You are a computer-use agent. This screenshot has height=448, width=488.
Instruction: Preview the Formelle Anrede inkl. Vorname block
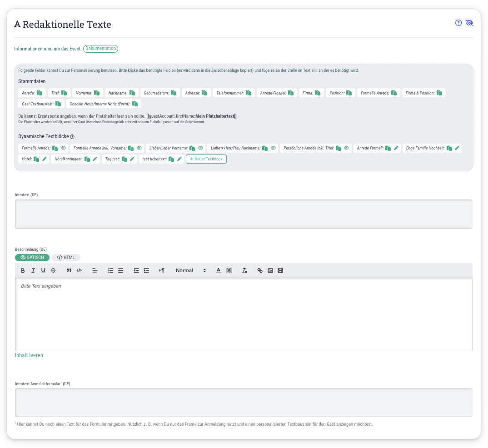(x=139, y=148)
